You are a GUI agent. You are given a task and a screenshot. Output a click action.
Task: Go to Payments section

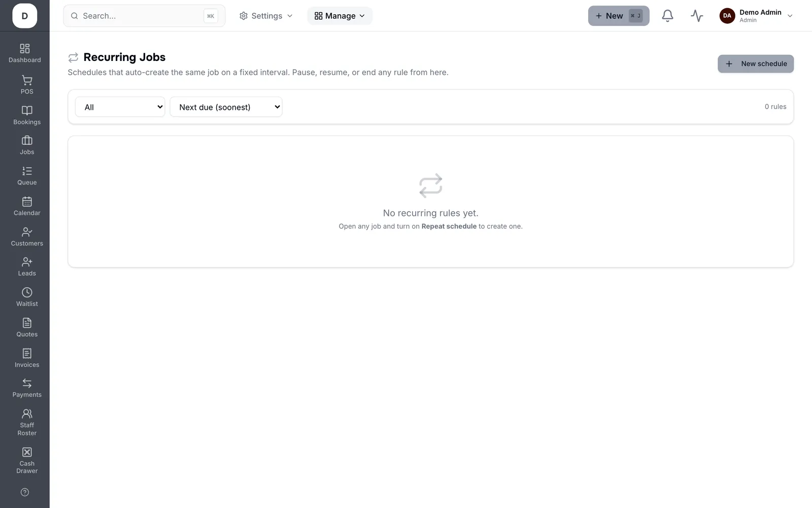pyautogui.click(x=27, y=388)
